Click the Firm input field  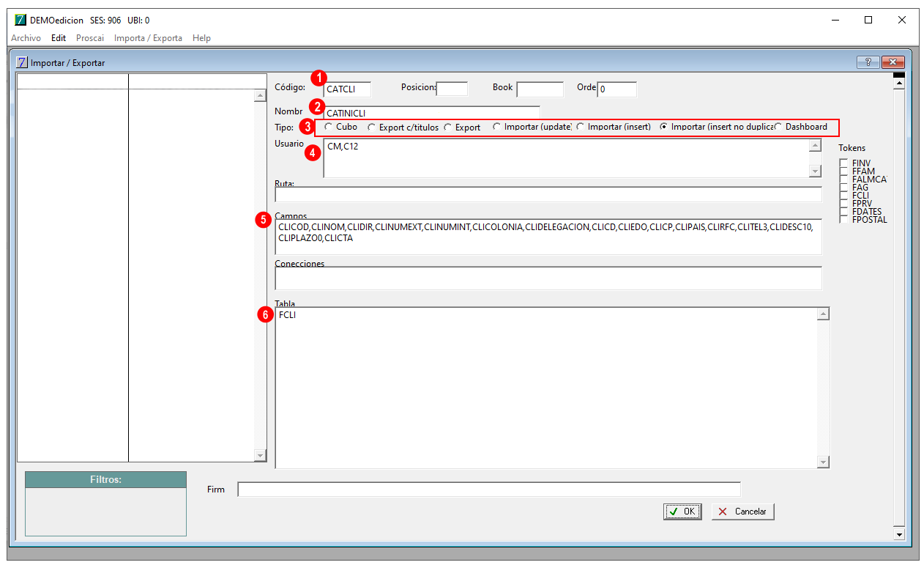click(489, 489)
